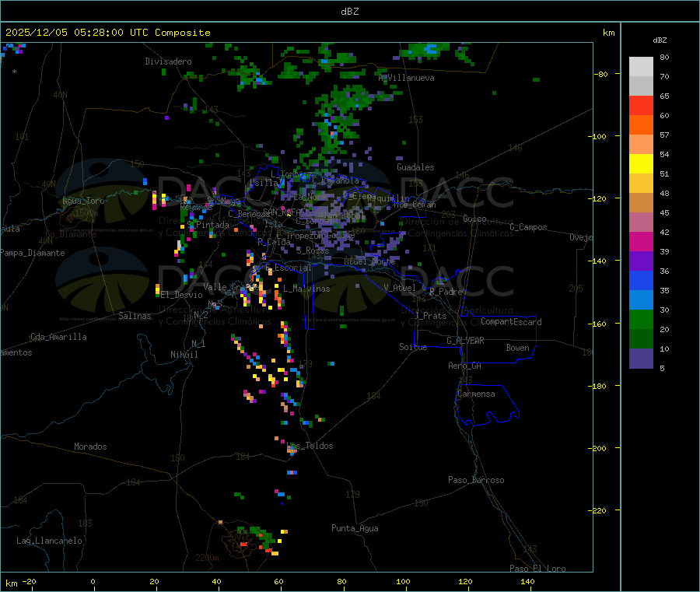Pick the yellow 51-54 dBZ legend swatch
The width and height of the screenshot is (700, 592).
pyautogui.click(x=641, y=164)
